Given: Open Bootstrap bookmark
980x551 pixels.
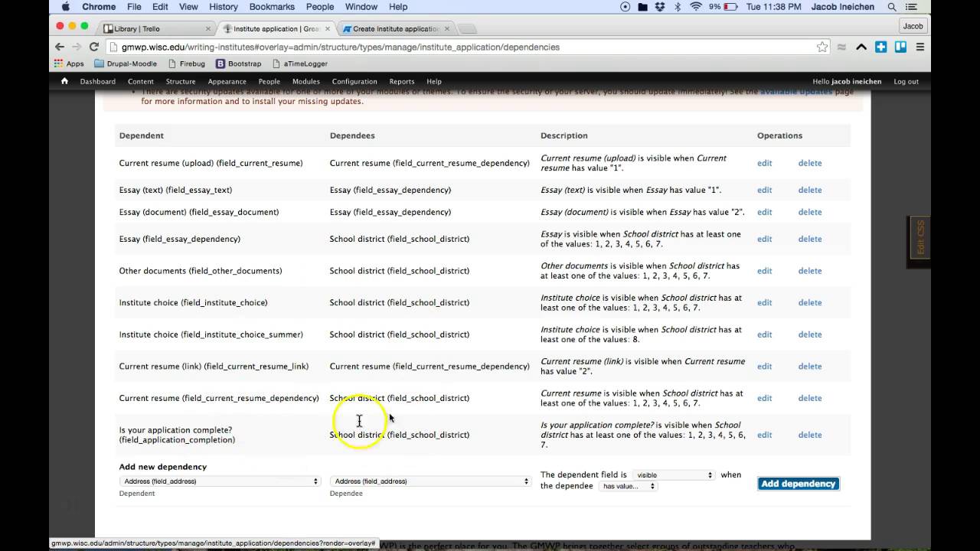Looking at the screenshot, I should (x=238, y=64).
